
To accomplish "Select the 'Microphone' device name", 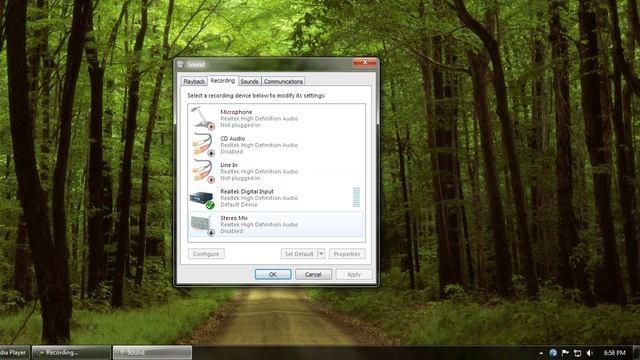I will pyautogui.click(x=236, y=112).
